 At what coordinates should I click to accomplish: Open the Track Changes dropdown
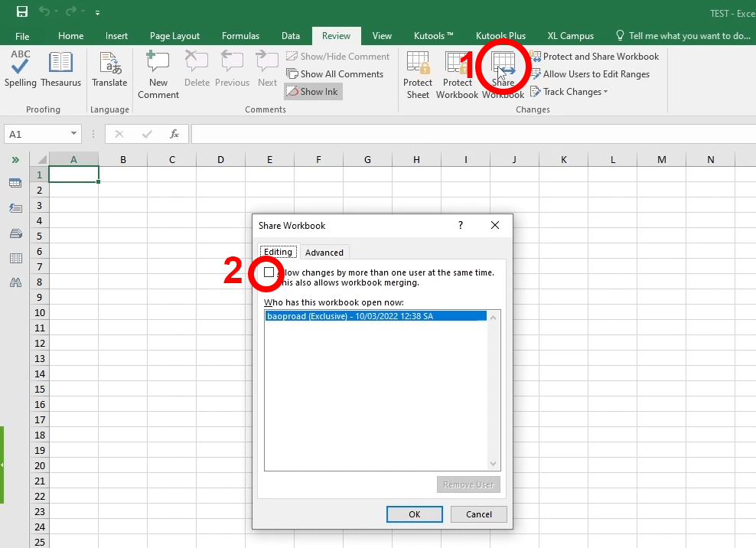[x=569, y=91]
